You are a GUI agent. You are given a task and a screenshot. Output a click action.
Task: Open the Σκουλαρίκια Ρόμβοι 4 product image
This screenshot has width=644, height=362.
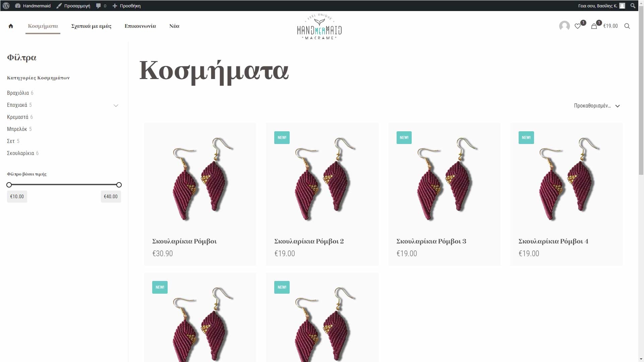pos(566,178)
